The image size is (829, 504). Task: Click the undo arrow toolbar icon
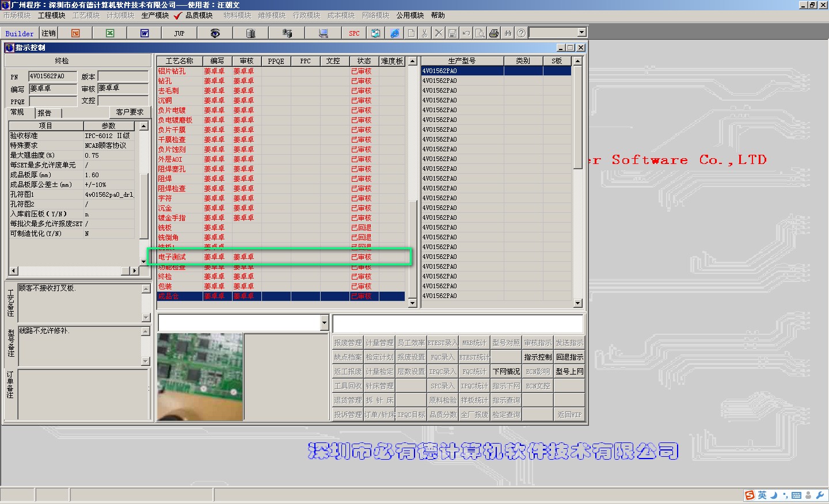466,33
